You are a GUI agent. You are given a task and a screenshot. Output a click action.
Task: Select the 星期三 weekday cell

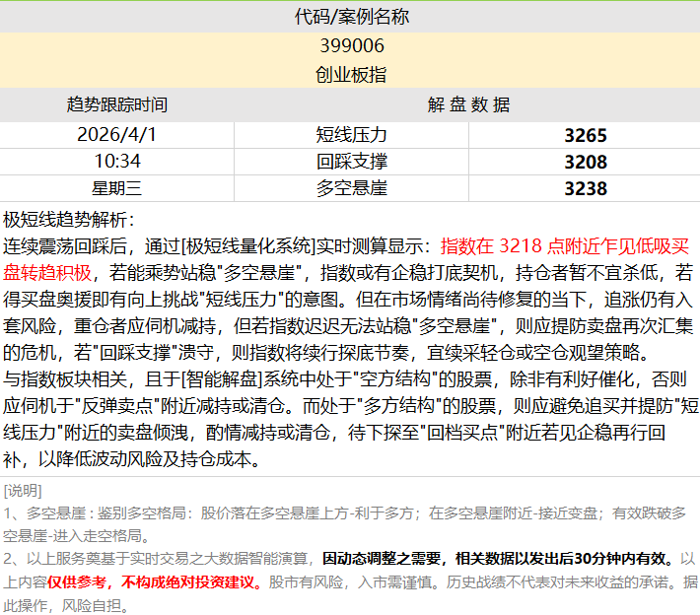117,187
